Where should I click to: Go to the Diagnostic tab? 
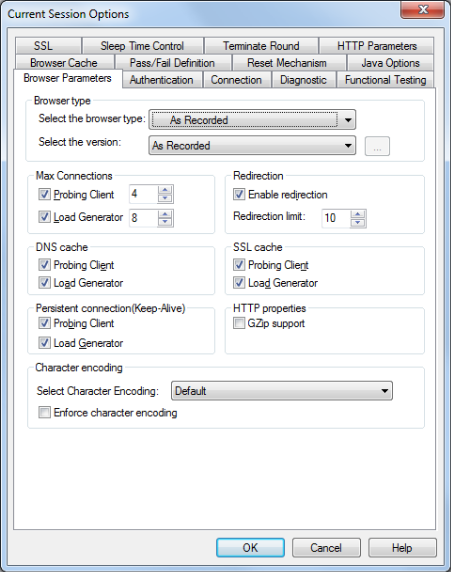(303, 80)
